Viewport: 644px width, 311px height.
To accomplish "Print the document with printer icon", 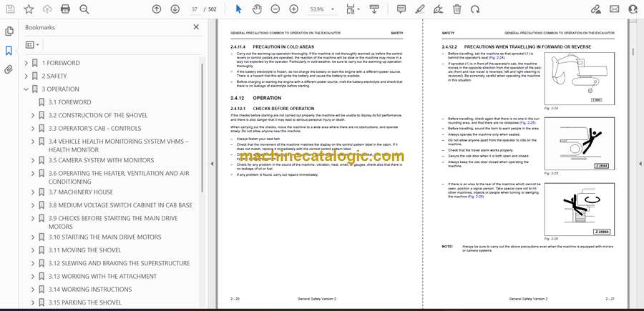I will (x=65, y=9).
